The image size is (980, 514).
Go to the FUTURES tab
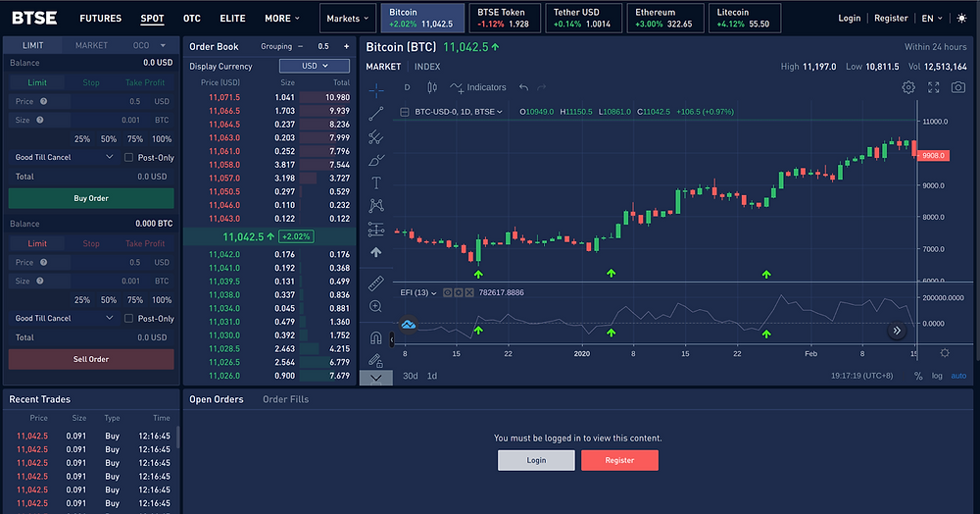101,18
